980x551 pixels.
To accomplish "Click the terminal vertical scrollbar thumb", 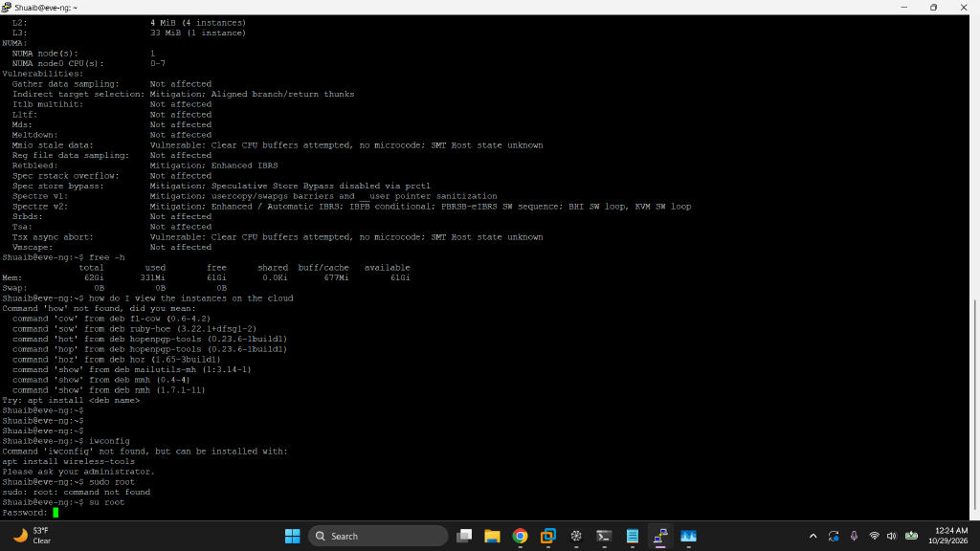I will tap(974, 405).
